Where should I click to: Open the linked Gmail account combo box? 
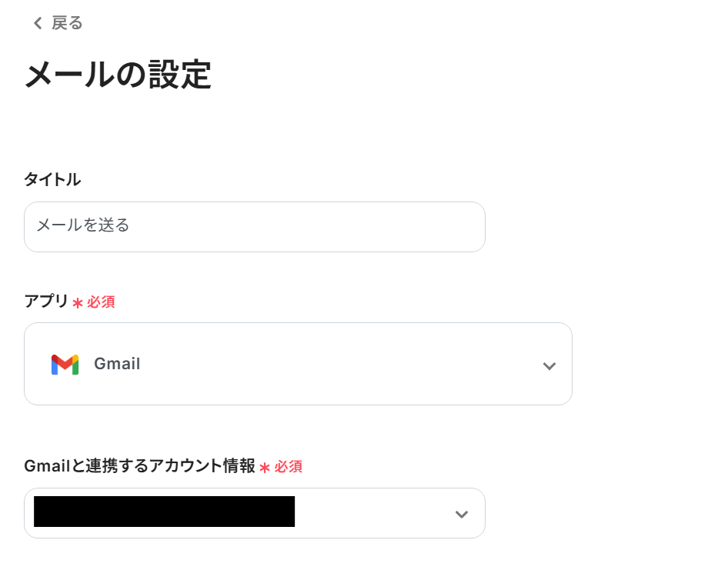coord(254,512)
